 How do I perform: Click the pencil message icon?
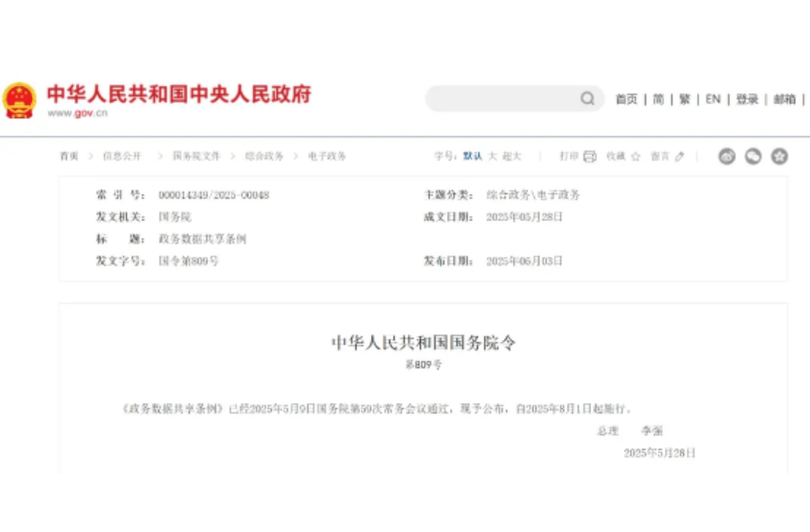pyautogui.click(x=680, y=156)
